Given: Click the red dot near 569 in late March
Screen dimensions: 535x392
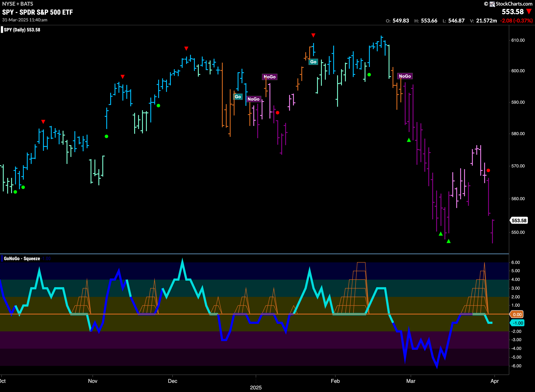Looking at the screenshot, I should click(x=488, y=170).
